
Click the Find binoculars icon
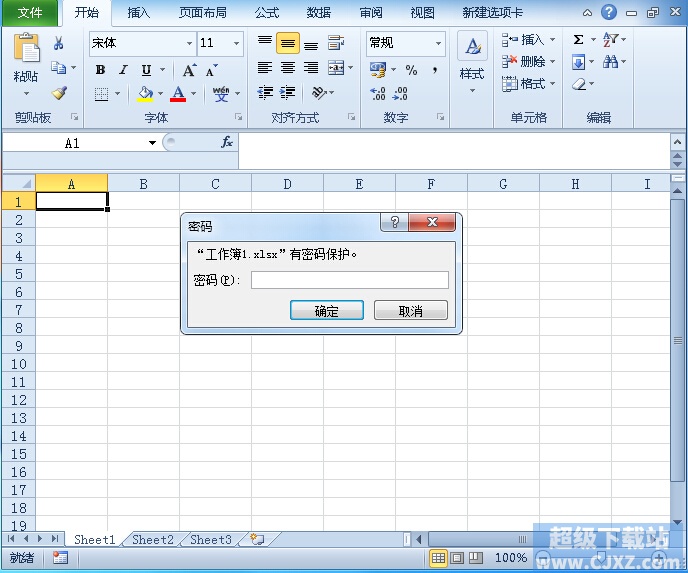[610, 62]
